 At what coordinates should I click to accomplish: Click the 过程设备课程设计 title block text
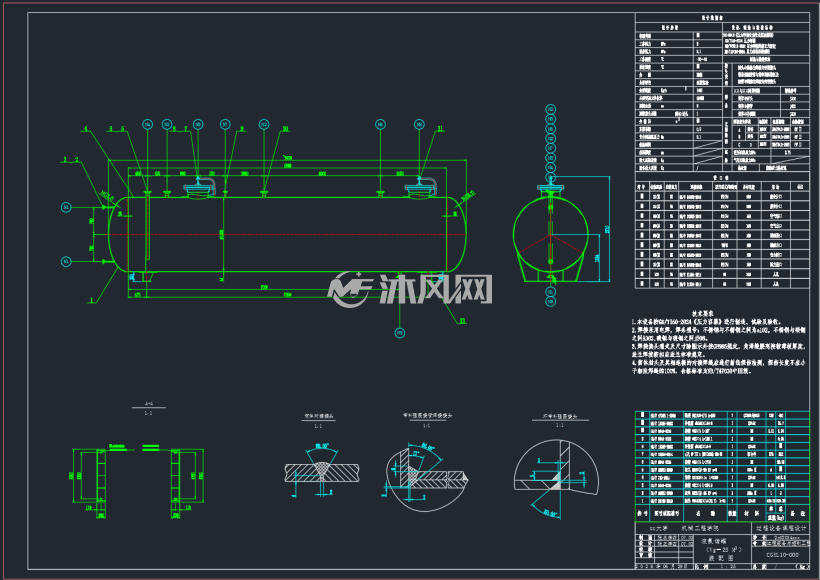781,528
